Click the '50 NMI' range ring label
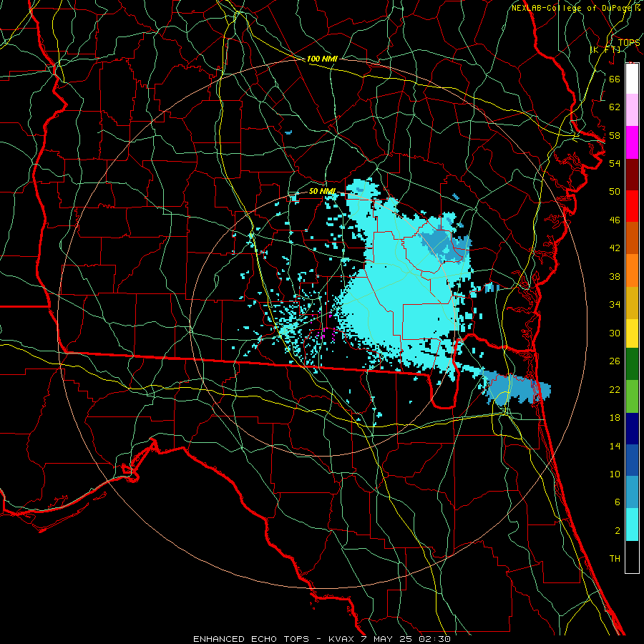644x644 pixels. [322, 191]
